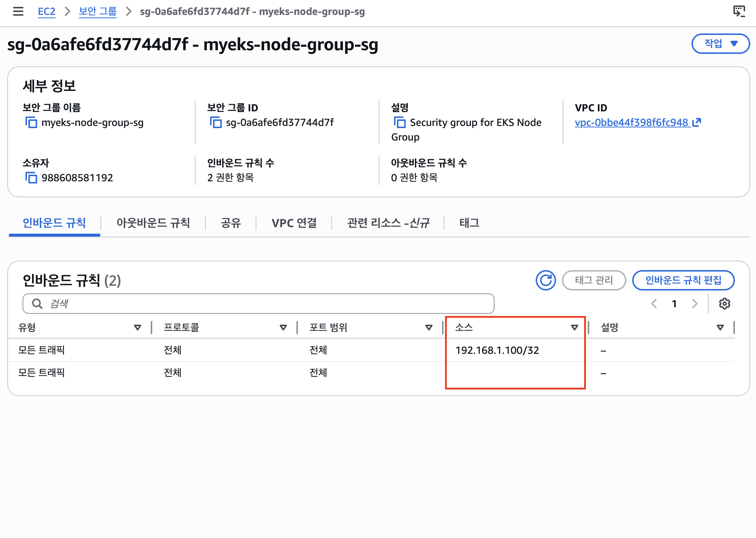The image size is (756, 538).
Task: Click the next page arrow in pagination
Action: coord(695,303)
